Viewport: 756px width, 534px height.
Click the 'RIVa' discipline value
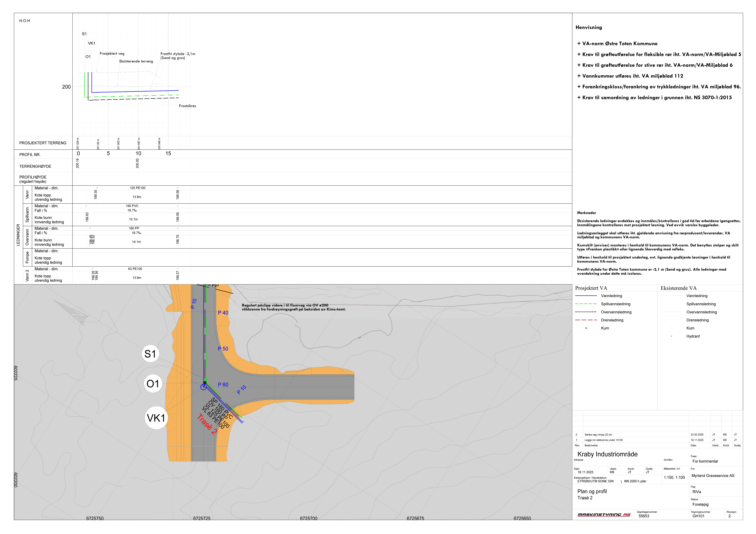[x=697, y=492]
